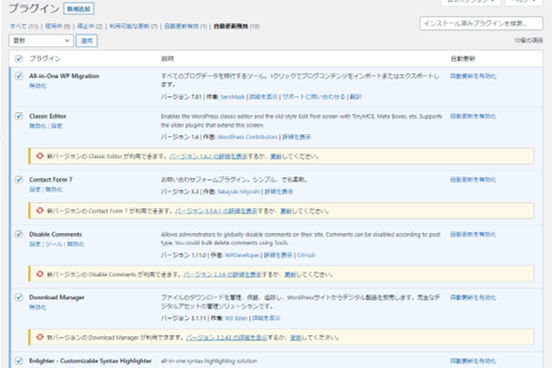The height and width of the screenshot is (368, 552).
Task: Uncheck the Disable Comments checkbox
Action: tap(19, 234)
